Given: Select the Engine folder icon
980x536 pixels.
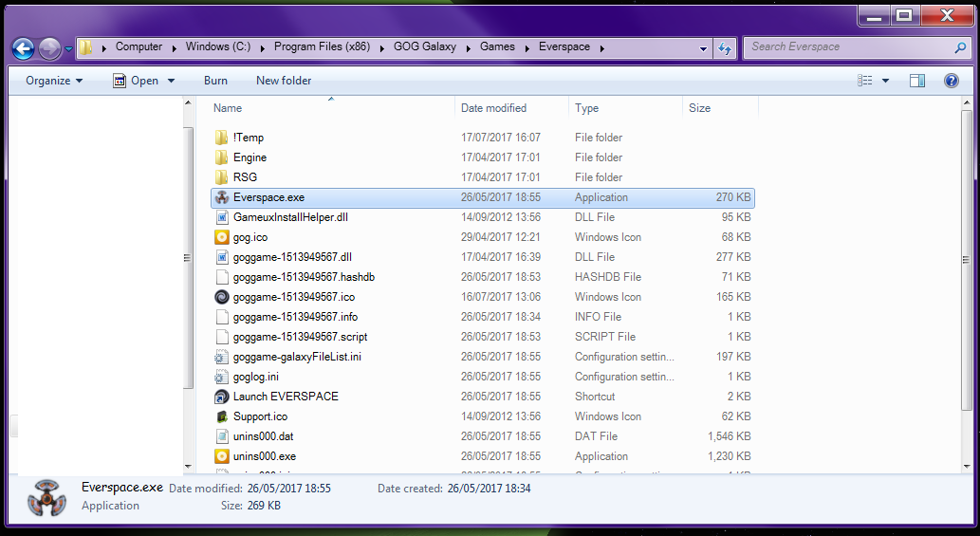Looking at the screenshot, I should pyautogui.click(x=221, y=157).
